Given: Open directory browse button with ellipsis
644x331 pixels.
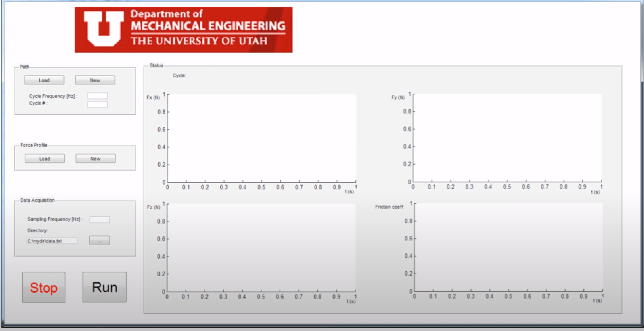Looking at the screenshot, I should (x=99, y=241).
